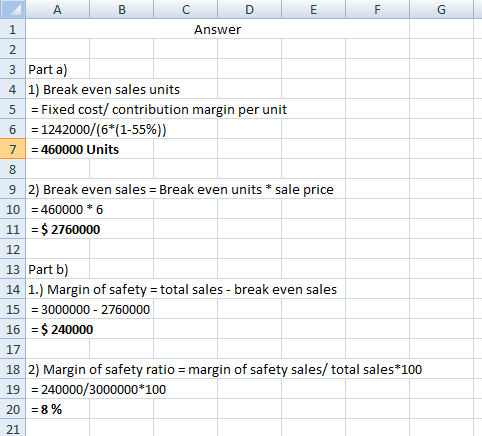The width and height of the screenshot is (482, 436).
Task: Select row 20 header
Action: pyautogui.click(x=13, y=409)
